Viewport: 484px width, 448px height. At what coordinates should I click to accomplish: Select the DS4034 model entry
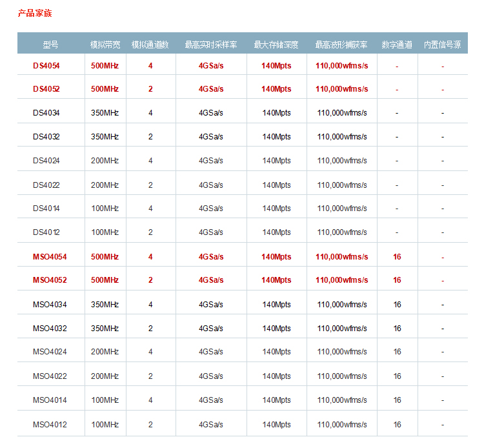46,113
